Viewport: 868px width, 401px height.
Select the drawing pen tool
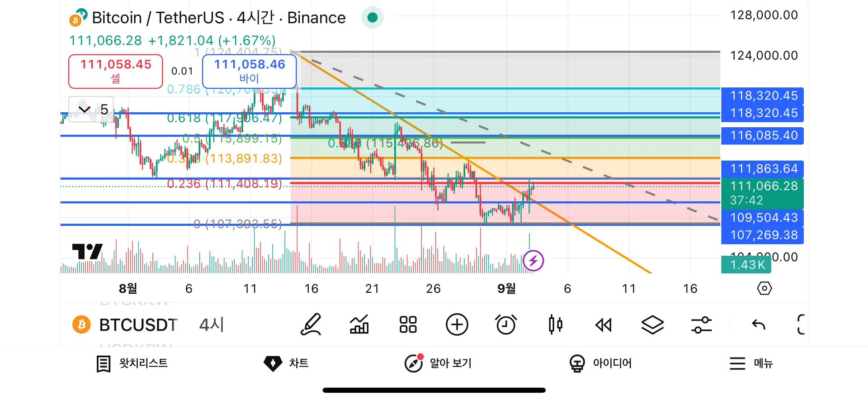pos(311,325)
